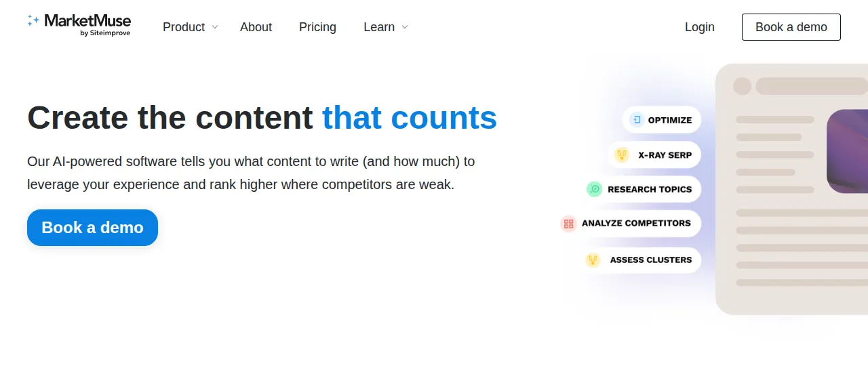Select the Optimize feature pill

tap(662, 120)
